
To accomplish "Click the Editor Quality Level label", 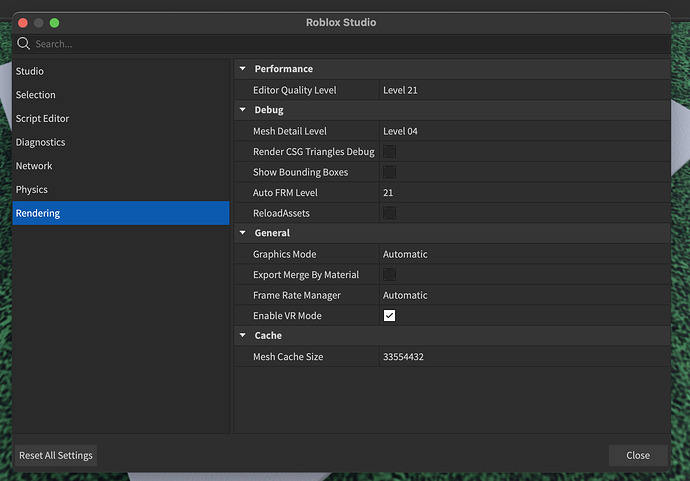I will [294, 90].
